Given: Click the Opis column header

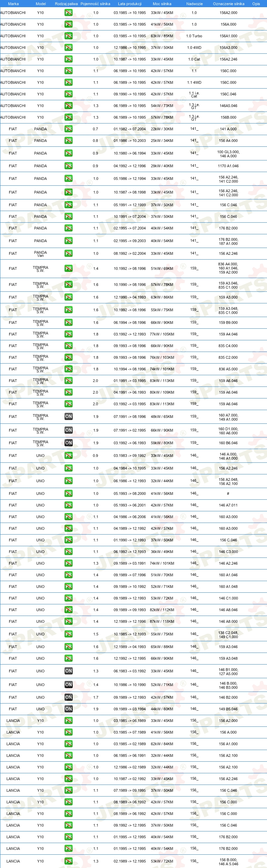Looking at the screenshot, I should (x=256, y=4).
